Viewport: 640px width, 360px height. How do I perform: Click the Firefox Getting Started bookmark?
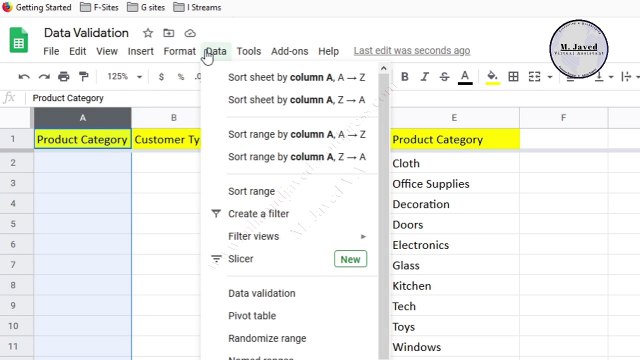pos(37,7)
